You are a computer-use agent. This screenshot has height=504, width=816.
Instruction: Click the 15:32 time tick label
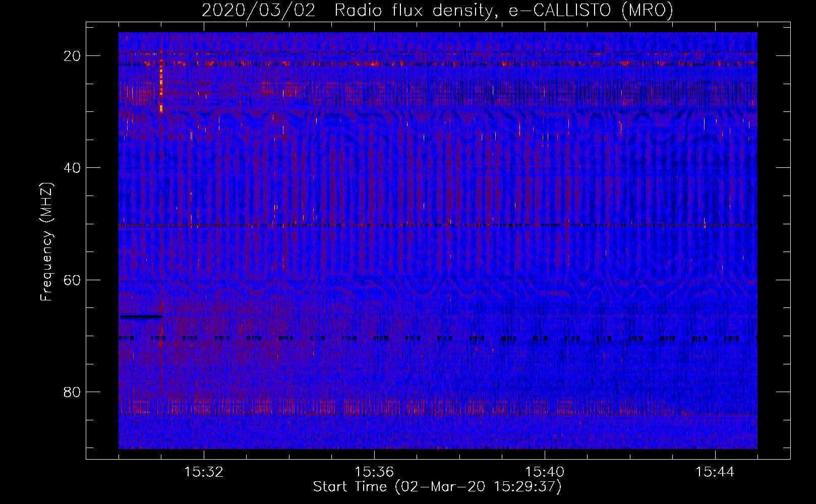[x=204, y=472]
